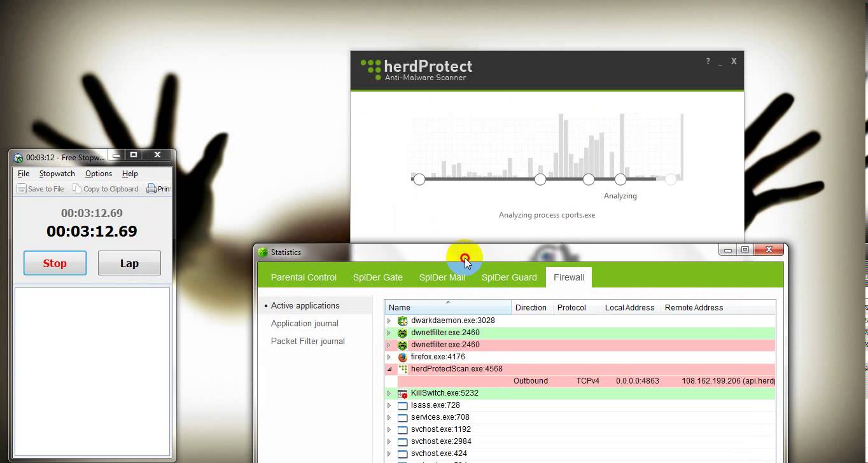Viewport: 868px width, 463px height.
Task: Open the Stopwatch menu
Action: [57, 174]
